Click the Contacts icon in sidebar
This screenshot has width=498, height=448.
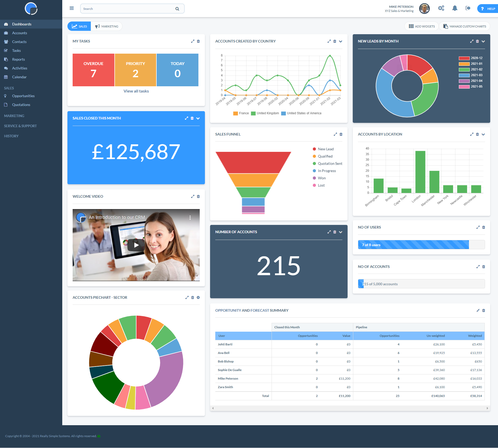(6, 41)
